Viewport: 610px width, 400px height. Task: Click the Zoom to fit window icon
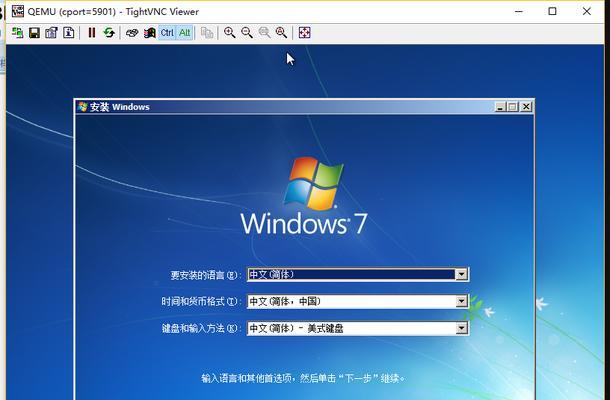281,33
